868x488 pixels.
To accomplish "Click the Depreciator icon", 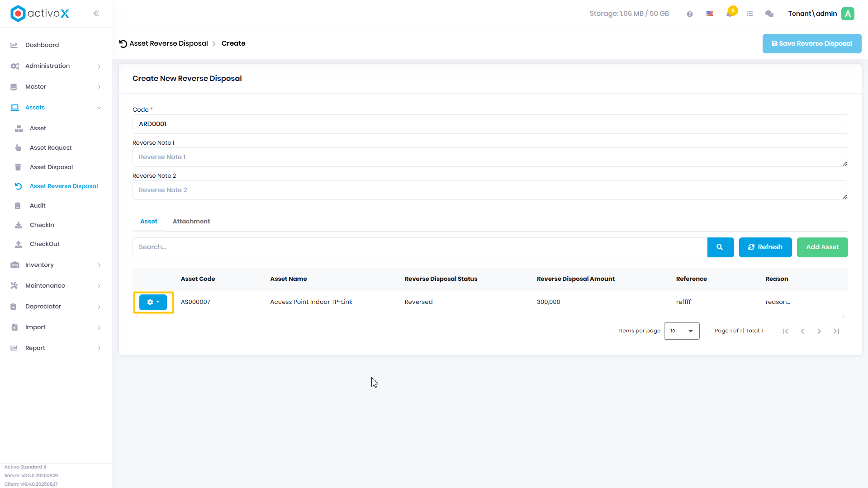I will 14,307.
